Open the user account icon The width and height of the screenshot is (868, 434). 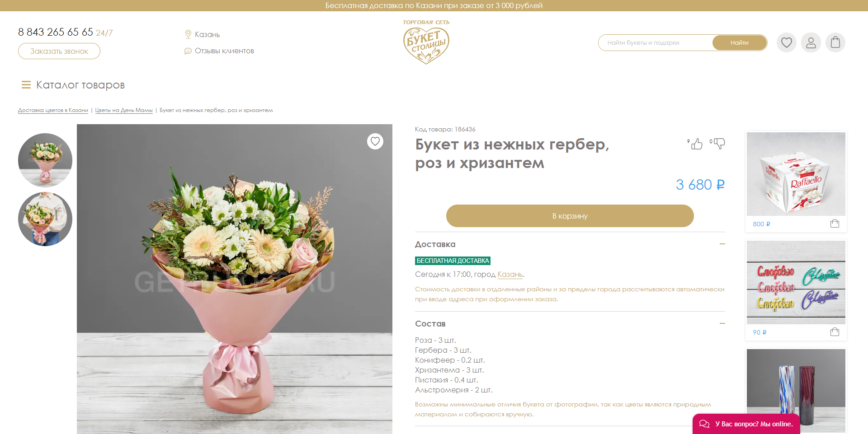(811, 42)
